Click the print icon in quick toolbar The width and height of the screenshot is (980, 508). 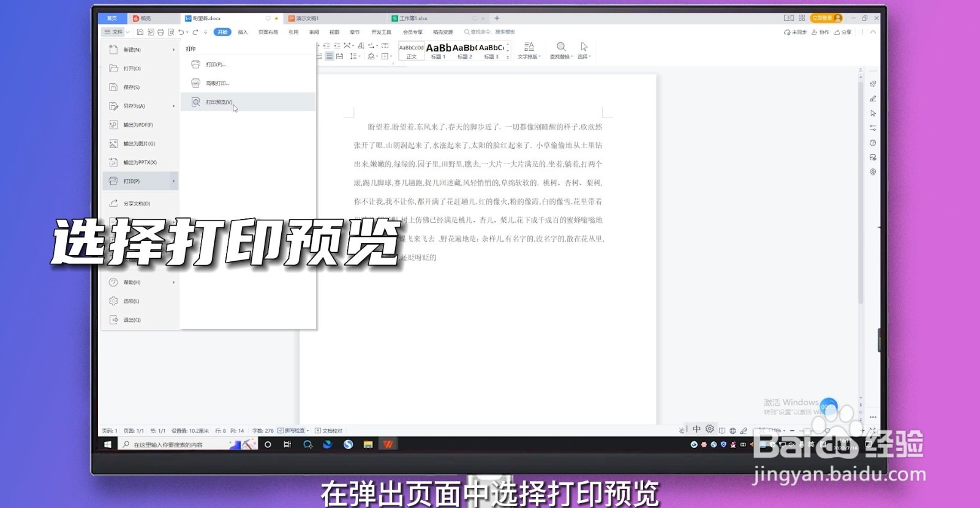pyautogui.click(x=160, y=32)
